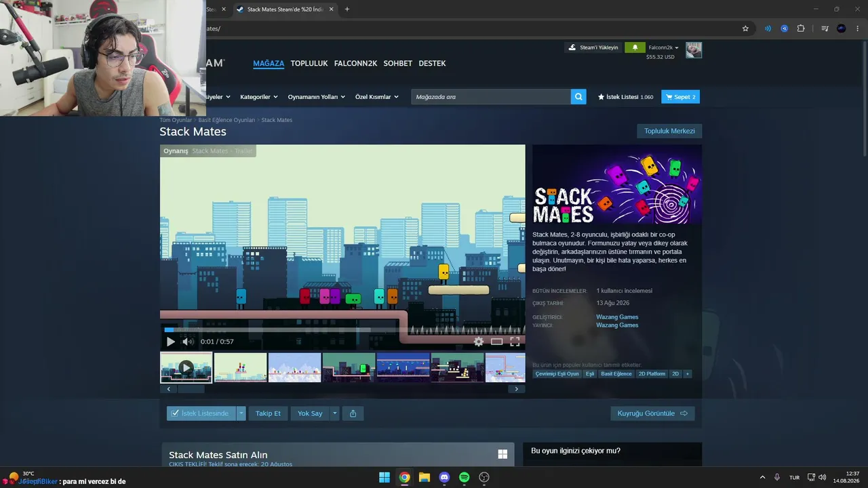This screenshot has width=868, height=488.
Task: Expand the Kategoriler menu
Action: [x=259, y=97]
